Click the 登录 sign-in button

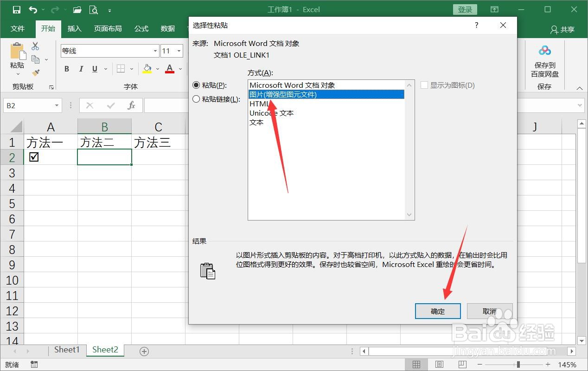(465, 9)
